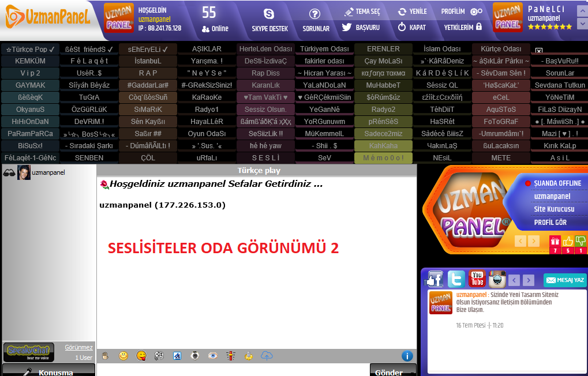The height and width of the screenshot is (376, 588).
Task: View profile via PROFİL GÖR
Action: pos(550,222)
